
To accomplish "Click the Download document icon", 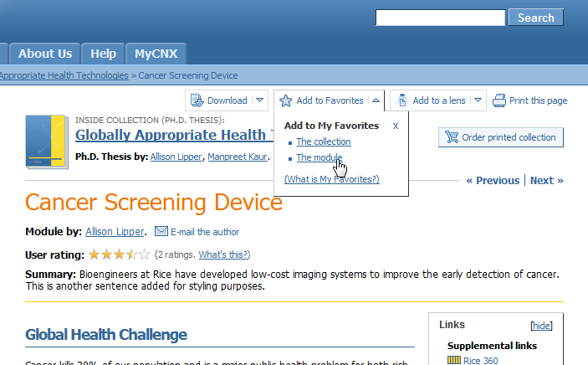I will (x=197, y=100).
